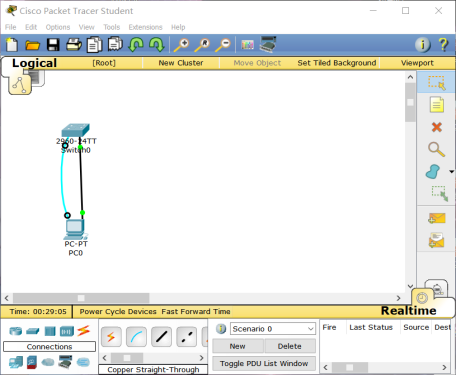Pick automatic connection type lightning button
Screen dimensions: 456x376
[x=111, y=337]
